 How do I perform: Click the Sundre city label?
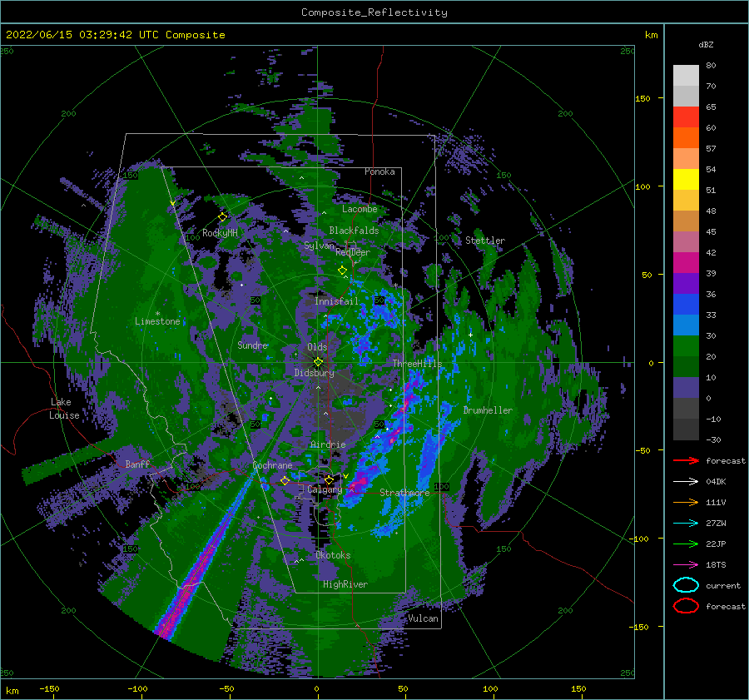(x=253, y=345)
